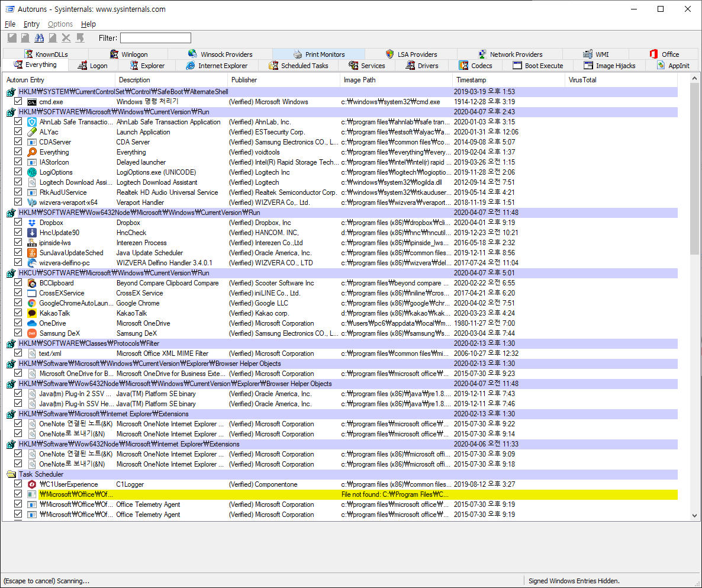Click the cmd.exe entry icon
Image resolution: width=702 pixels, height=588 pixels.
tap(32, 102)
